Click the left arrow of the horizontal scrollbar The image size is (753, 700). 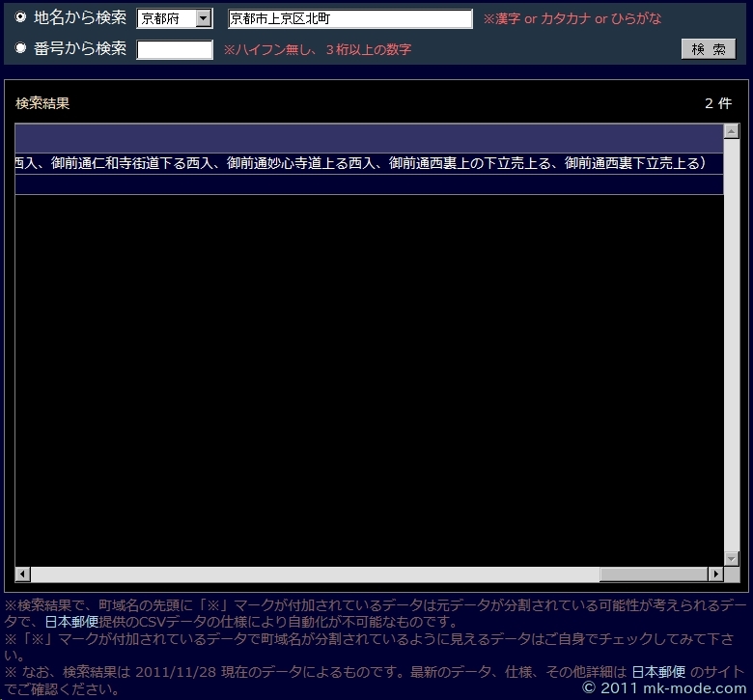pyautogui.click(x=23, y=574)
